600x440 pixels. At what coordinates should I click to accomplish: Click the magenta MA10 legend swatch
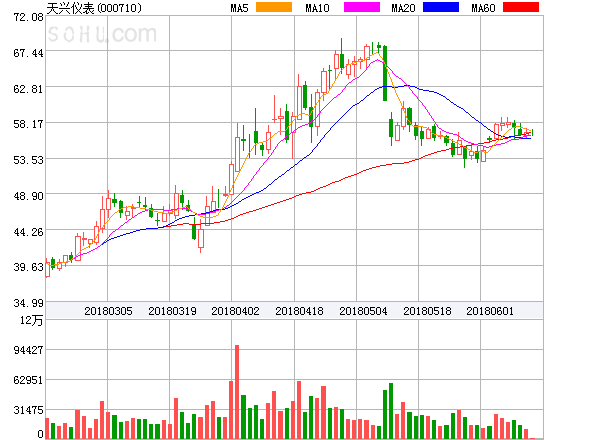tap(362, 7)
